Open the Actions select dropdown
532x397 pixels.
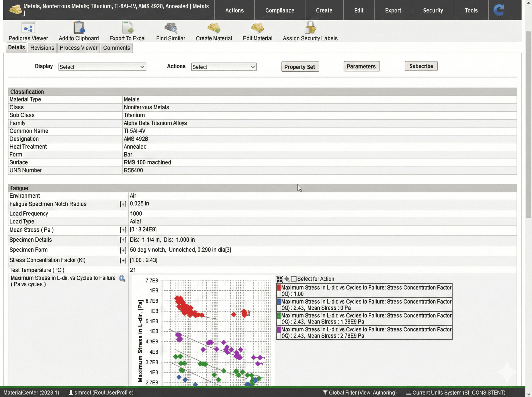(224, 67)
